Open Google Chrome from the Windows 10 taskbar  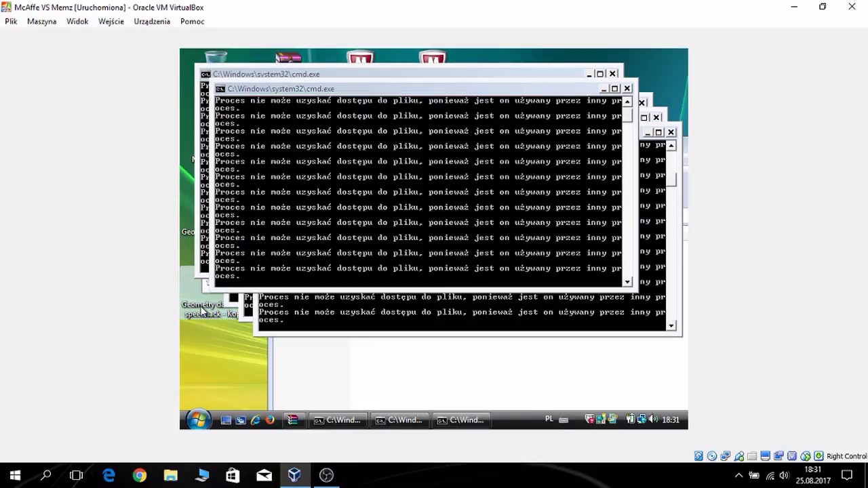pos(139,475)
